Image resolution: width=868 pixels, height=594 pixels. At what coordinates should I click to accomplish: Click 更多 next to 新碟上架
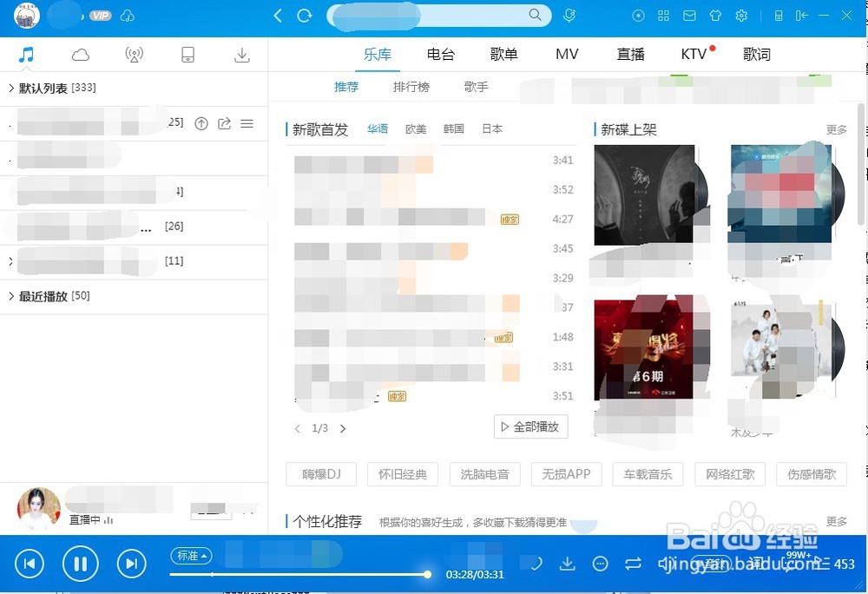pos(837,129)
